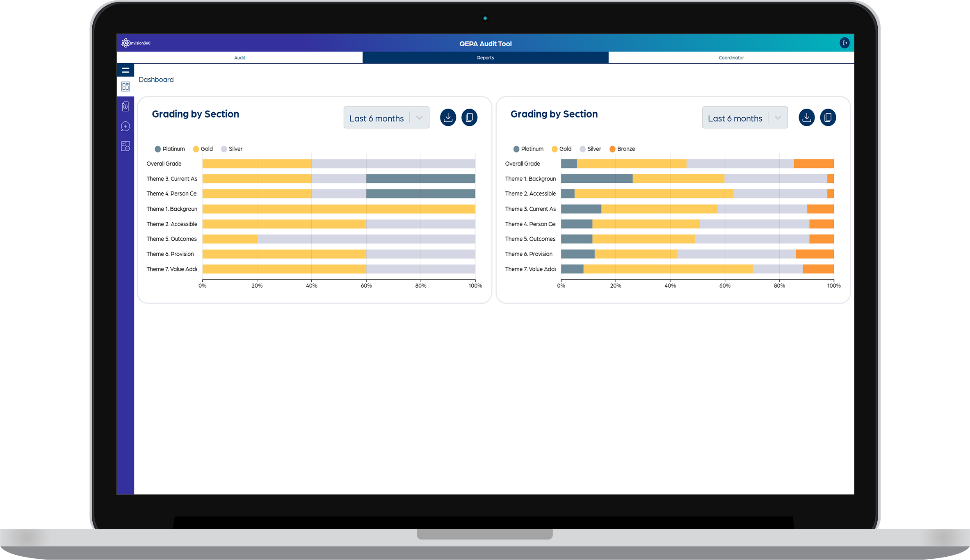Click the add comment bubble sidebar icon
970x560 pixels.
(x=126, y=126)
